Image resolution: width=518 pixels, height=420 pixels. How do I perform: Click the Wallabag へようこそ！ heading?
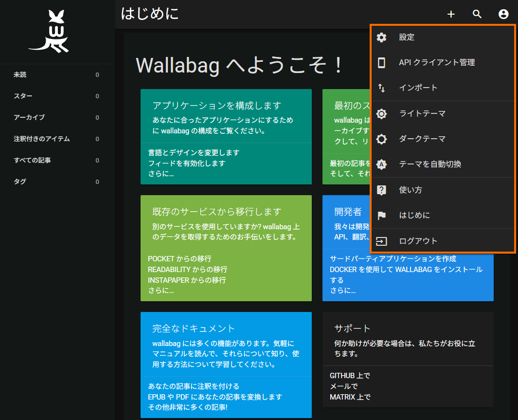239,65
